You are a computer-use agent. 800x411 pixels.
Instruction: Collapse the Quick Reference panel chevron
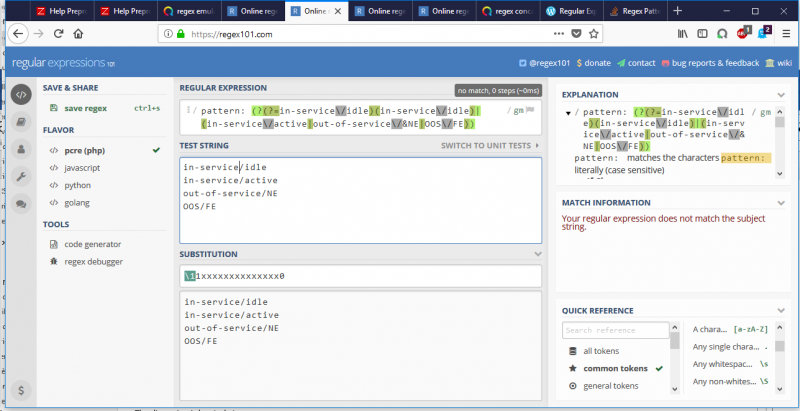[781, 311]
